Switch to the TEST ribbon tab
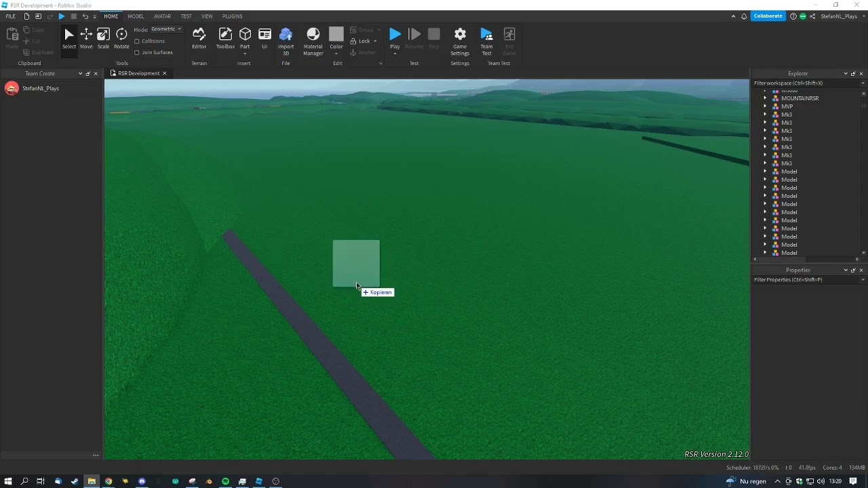This screenshot has width=868, height=488. (x=186, y=16)
